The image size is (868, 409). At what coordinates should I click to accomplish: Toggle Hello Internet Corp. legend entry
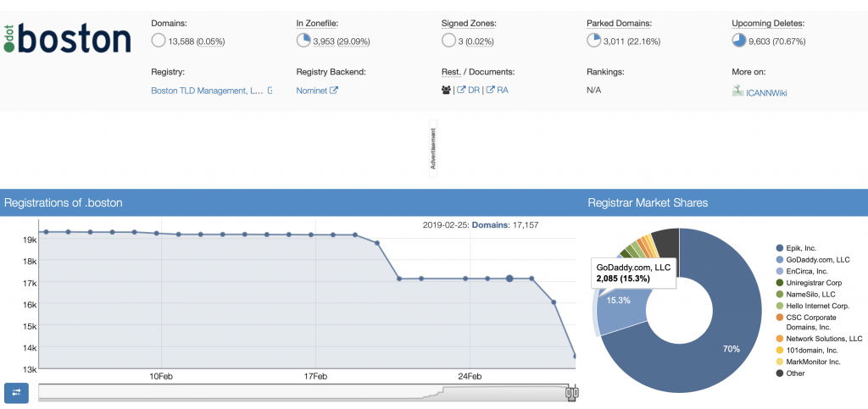coord(812,306)
